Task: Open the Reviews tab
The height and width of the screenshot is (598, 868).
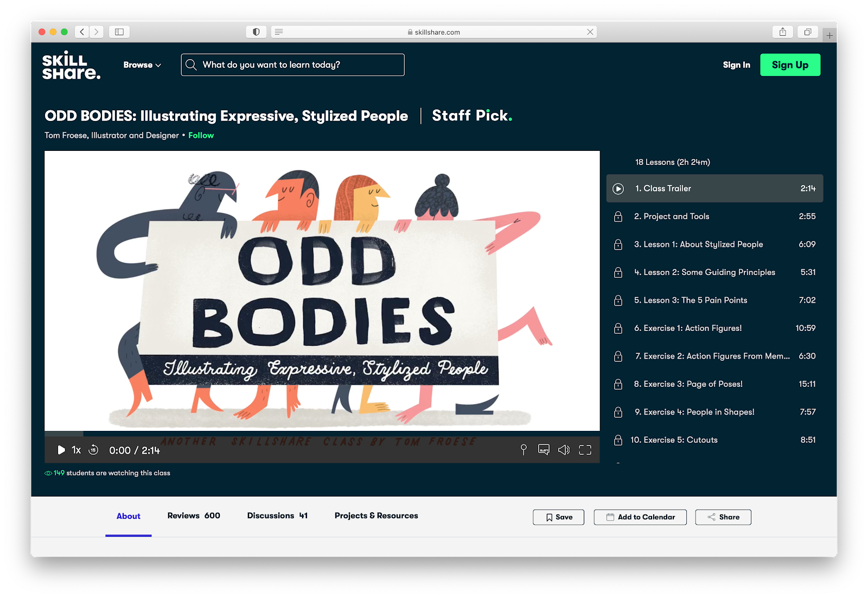Action: tap(194, 516)
